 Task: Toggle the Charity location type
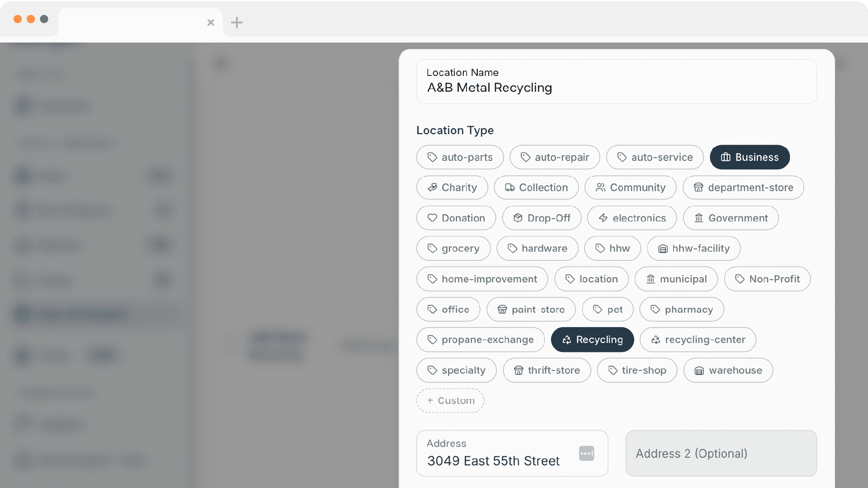(452, 188)
